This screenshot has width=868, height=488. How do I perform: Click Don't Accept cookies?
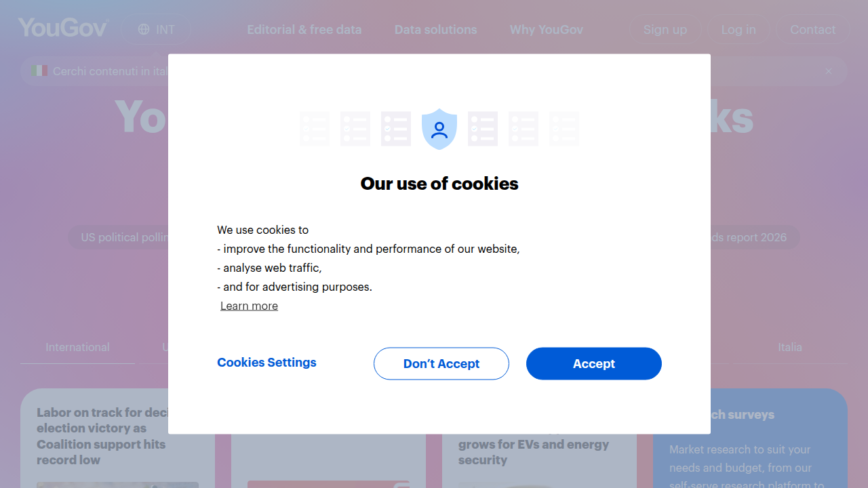point(441,364)
